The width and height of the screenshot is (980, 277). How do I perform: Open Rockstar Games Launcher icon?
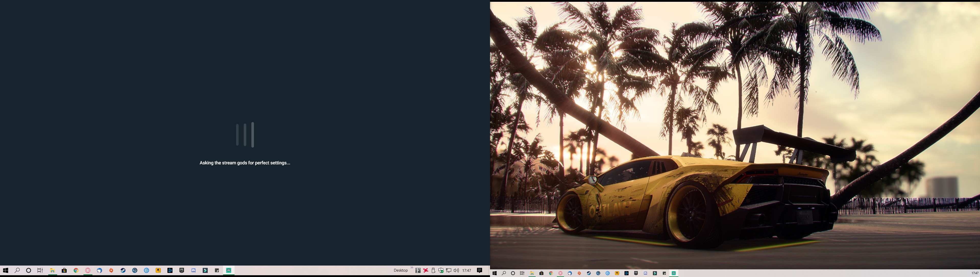point(158,271)
